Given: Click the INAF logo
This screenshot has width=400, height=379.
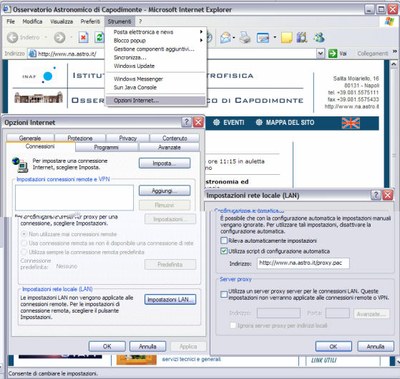Looking at the screenshot, I should pyautogui.click(x=39, y=76).
